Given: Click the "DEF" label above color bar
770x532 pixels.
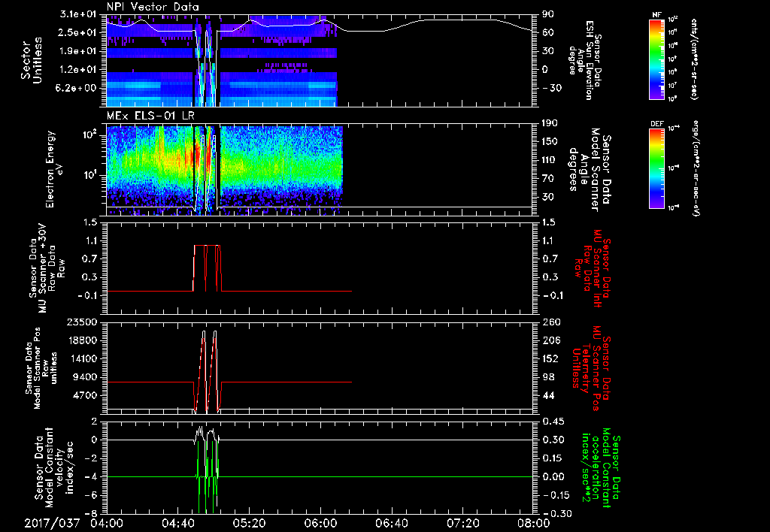Looking at the screenshot, I should tap(657, 124).
